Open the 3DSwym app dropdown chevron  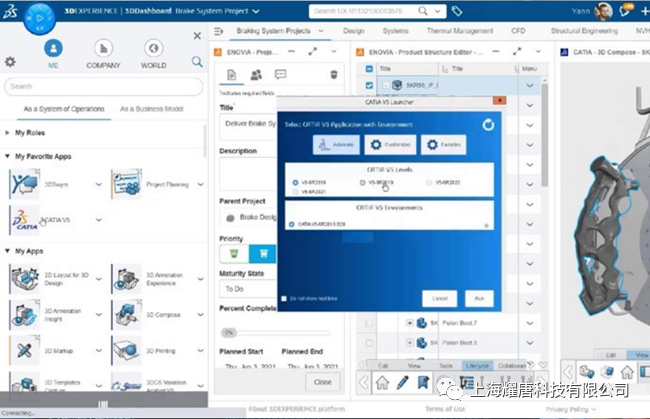click(x=98, y=184)
